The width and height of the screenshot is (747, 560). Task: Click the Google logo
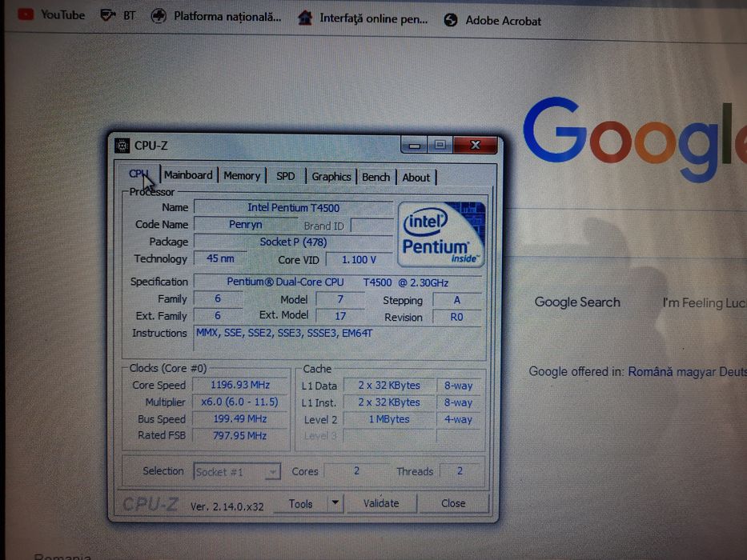tap(635, 138)
